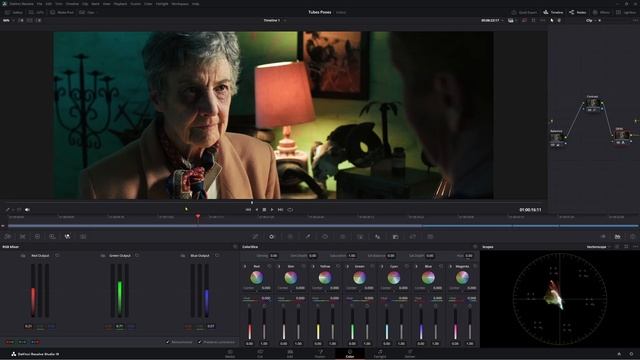The image size is (640, 360).
Task: Click Quick Export in top toolbar
Action: (x=524, y=12)
